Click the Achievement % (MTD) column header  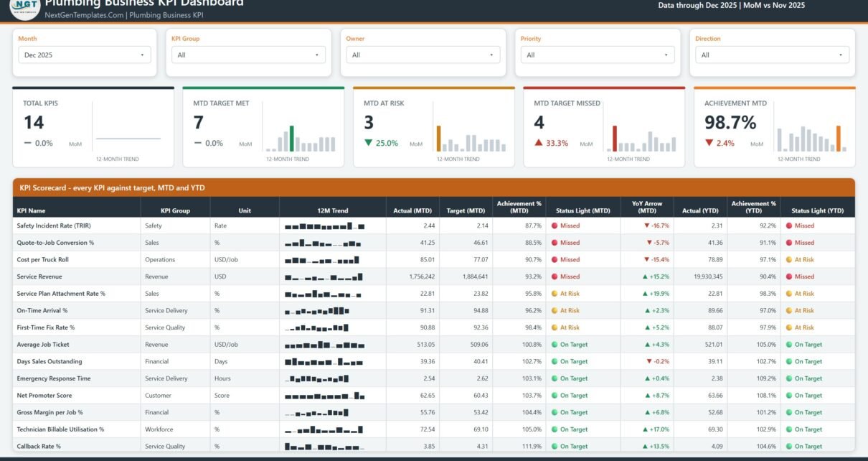[x=519, y=207]
